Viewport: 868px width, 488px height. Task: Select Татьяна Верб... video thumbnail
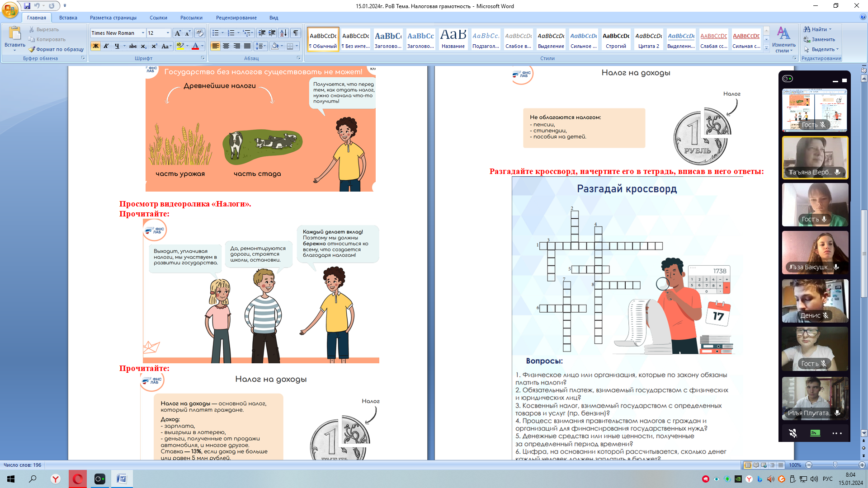(x=815, y=158)
